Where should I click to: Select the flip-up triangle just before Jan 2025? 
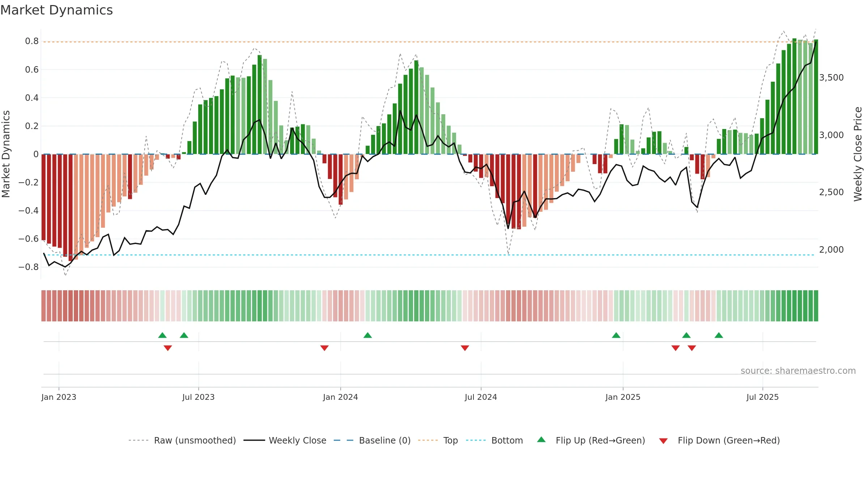[616, 335]
